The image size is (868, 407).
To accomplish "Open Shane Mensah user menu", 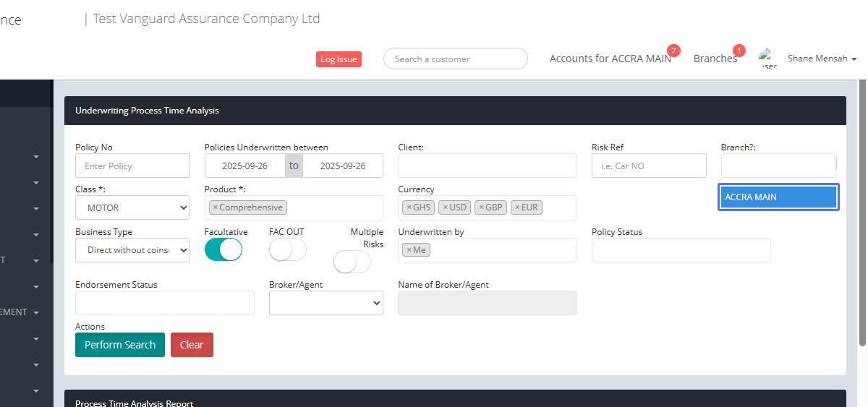I will click(x=822, y=59).
